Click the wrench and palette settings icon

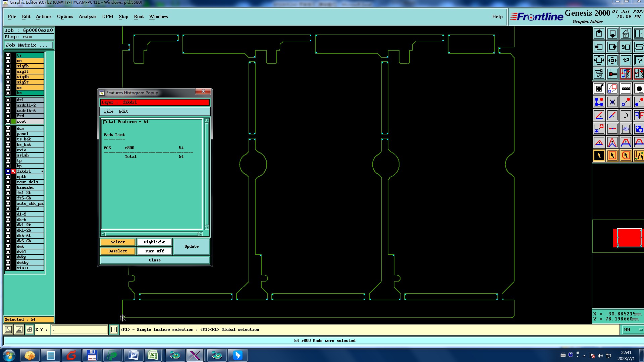pyautogui.click(x=599, y=74)
